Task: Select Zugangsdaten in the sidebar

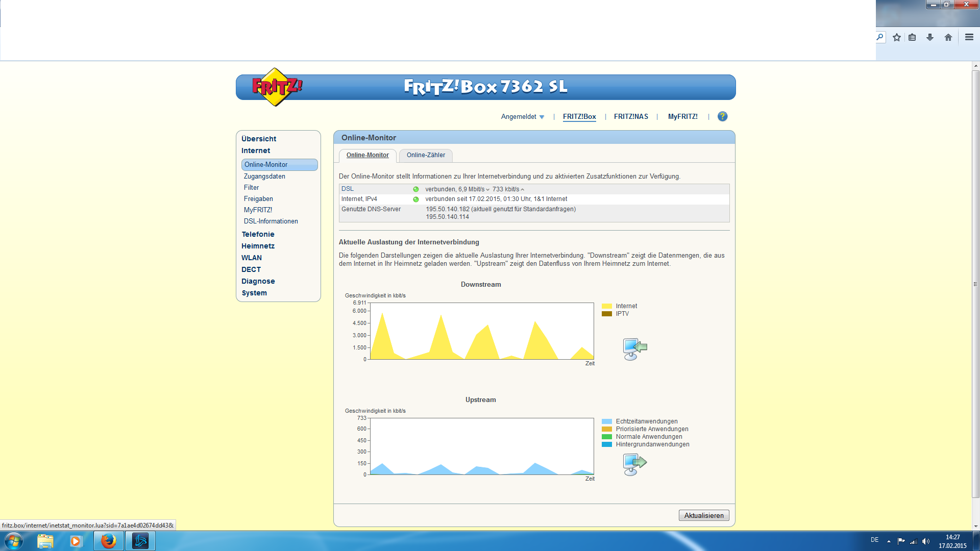Action: point(264,177)
